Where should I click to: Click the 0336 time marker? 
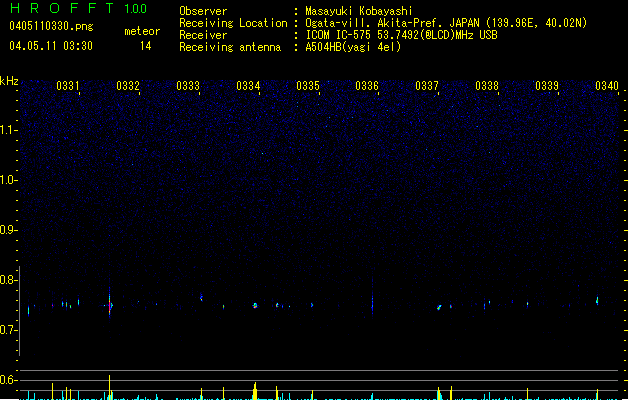pyautogui.click(x=367, y=86)
